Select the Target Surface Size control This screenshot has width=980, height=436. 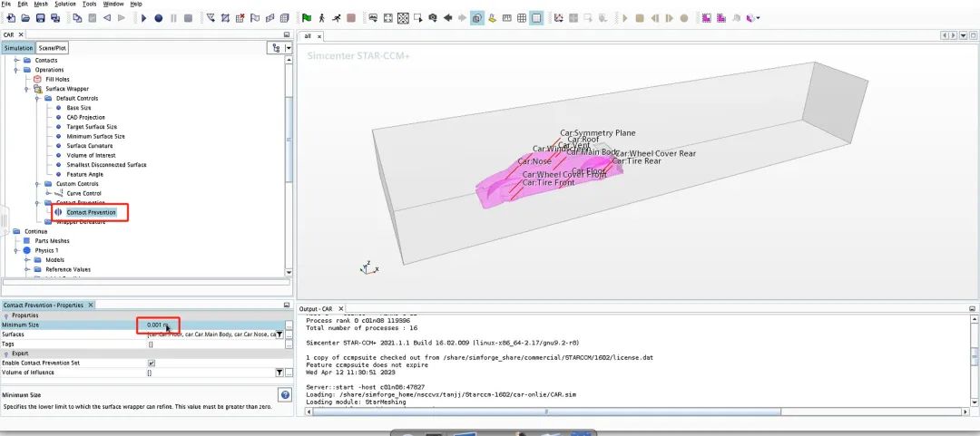tap(92, 127)
